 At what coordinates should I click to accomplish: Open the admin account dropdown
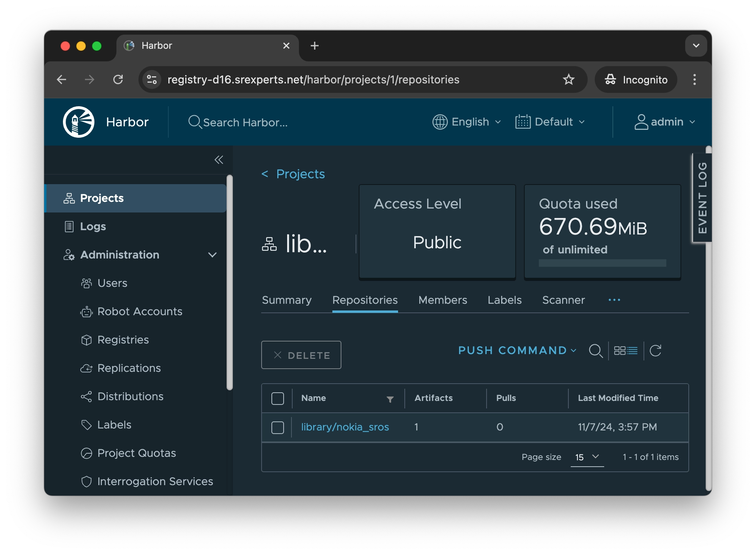(x=665, y=122)
